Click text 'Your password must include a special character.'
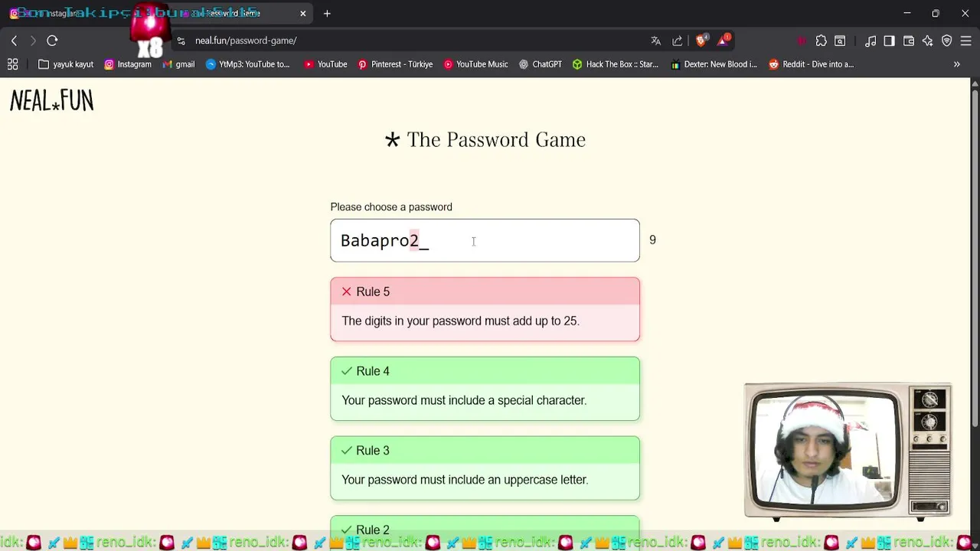 pos(464,400)
